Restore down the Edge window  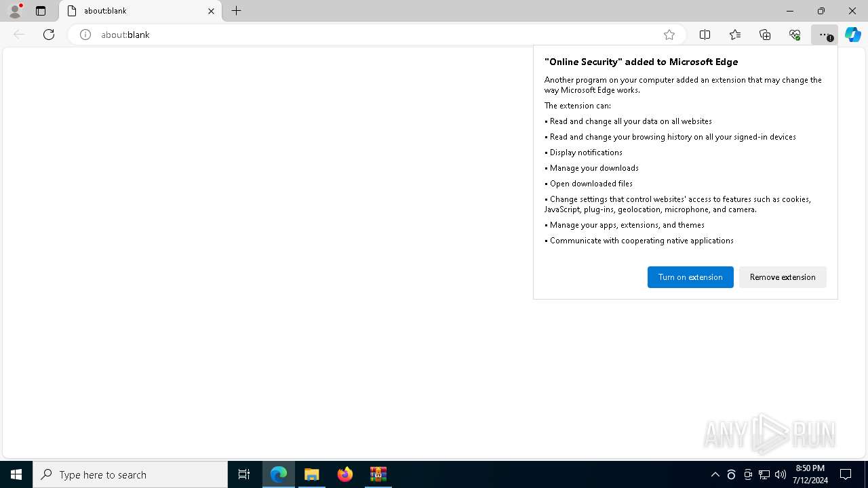(821, 11)
